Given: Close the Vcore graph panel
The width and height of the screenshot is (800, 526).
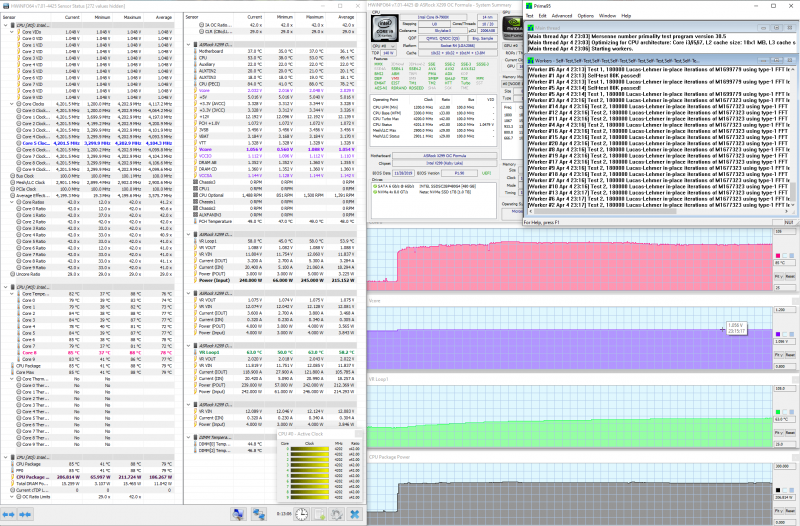Looking at the screenshot, I should tap(796, 300).
